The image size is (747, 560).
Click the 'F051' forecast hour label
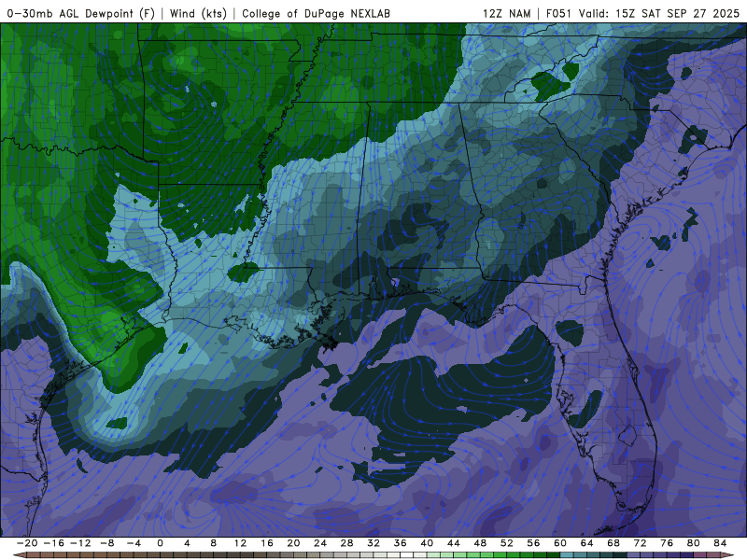click(558, 13)
